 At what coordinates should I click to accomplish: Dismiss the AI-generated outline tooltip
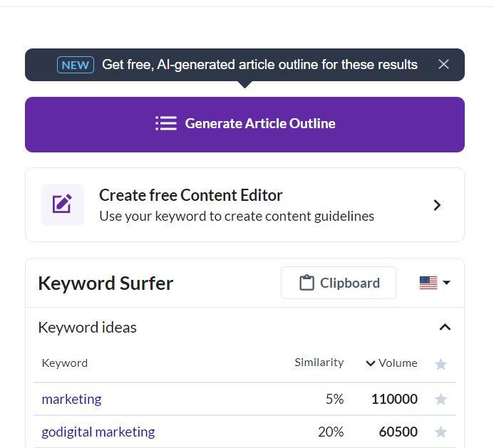(x=443, y=64)
